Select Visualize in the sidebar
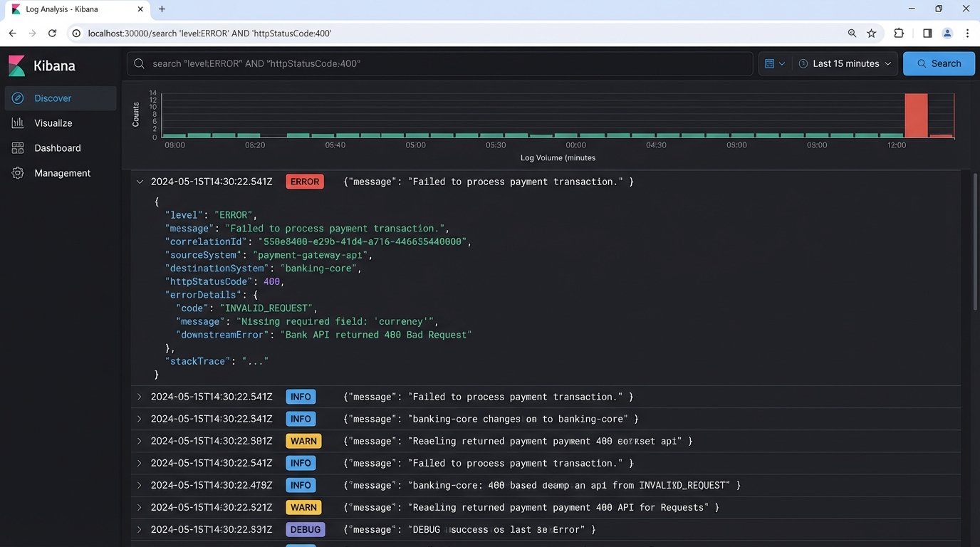 tap(53, 123)
